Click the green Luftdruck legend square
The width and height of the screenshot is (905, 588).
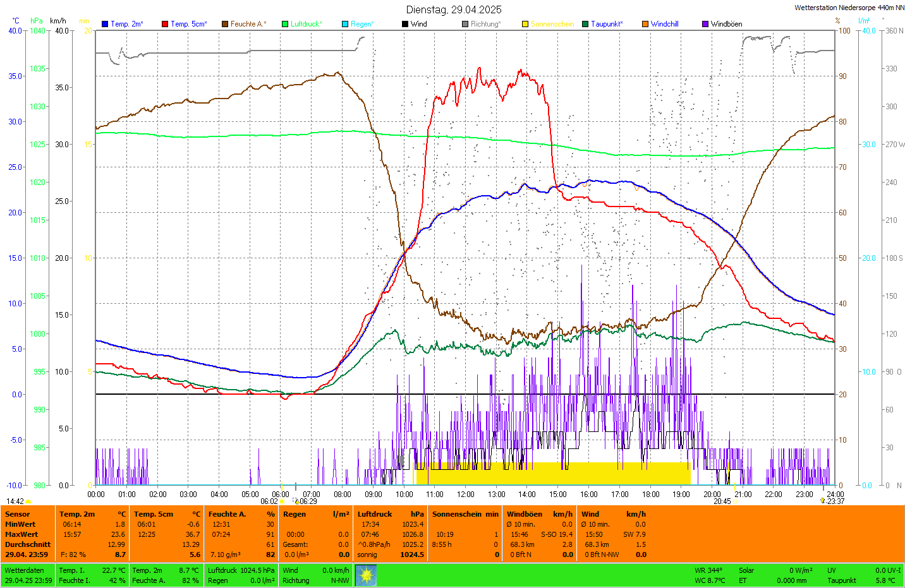(x=285, y=24)
